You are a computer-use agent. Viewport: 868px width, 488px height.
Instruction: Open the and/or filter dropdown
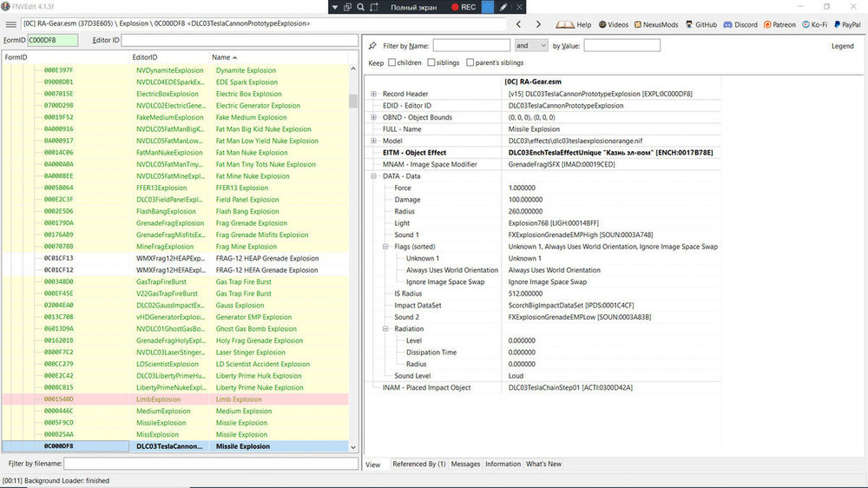pyautogui.click(x=531, y=45)
